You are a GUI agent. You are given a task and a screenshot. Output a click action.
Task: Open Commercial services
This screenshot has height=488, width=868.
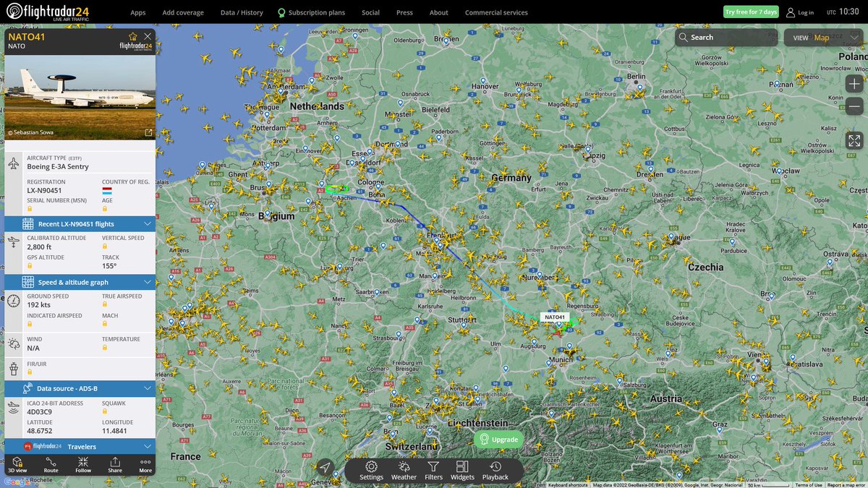[496, 12]
